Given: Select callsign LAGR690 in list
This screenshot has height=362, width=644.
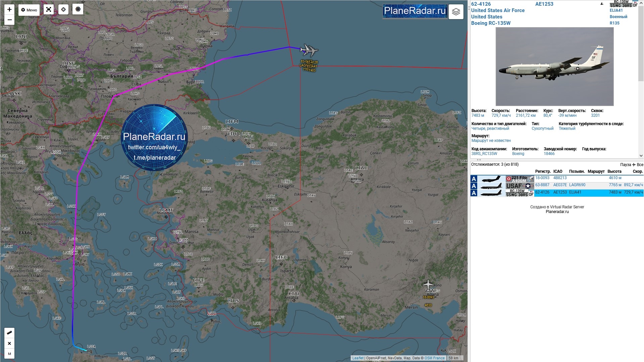Looking at the screenshot, I should pyautogui.click(x=577, y=185).
